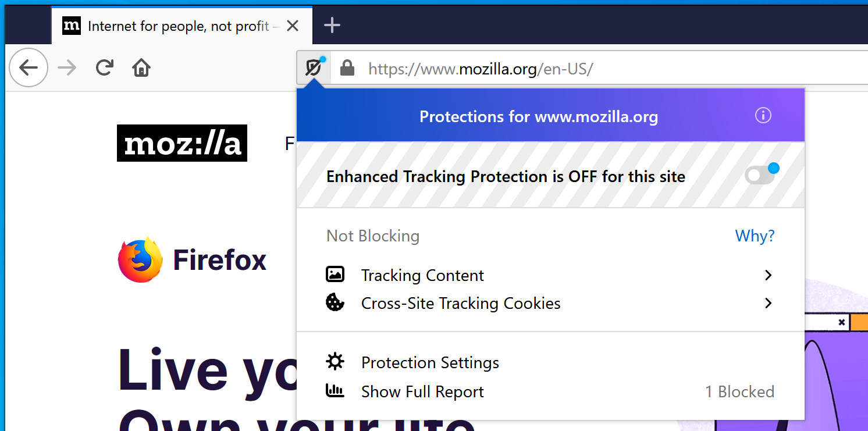Viewport: 868px width, 431px height.
Task: Expand the Cross-Site Tracking Cookies chevron
Action: click(769, 303)
